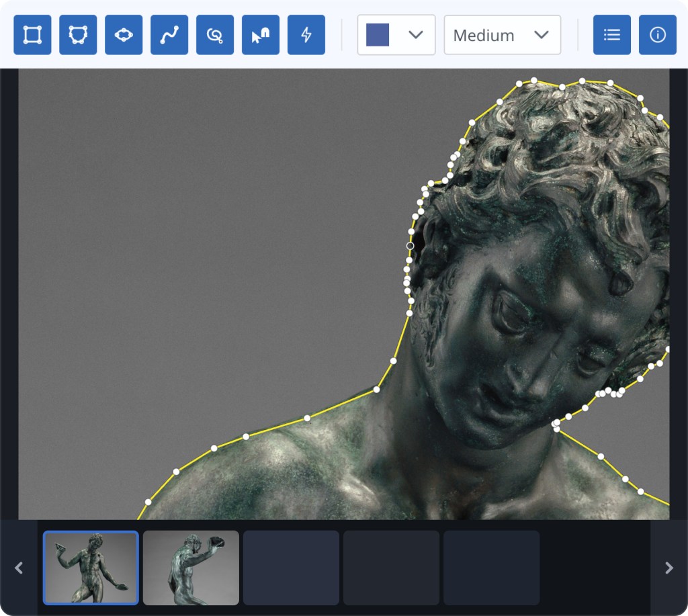Expand the Medium thickness dropdown
Viewport: 688px width, 616px height.
(x=503, y=35)
